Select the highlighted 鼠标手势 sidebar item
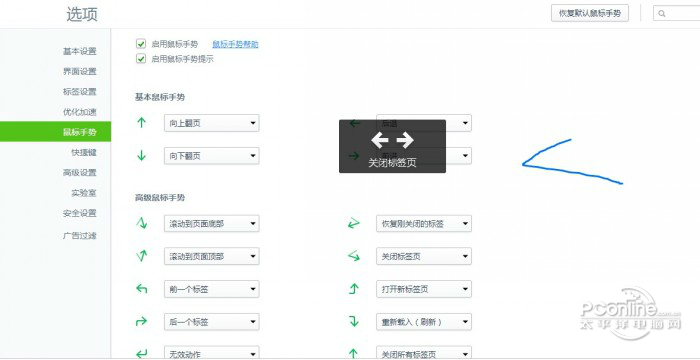Viewport: 700px width, 360px height. tap(55, 132)
